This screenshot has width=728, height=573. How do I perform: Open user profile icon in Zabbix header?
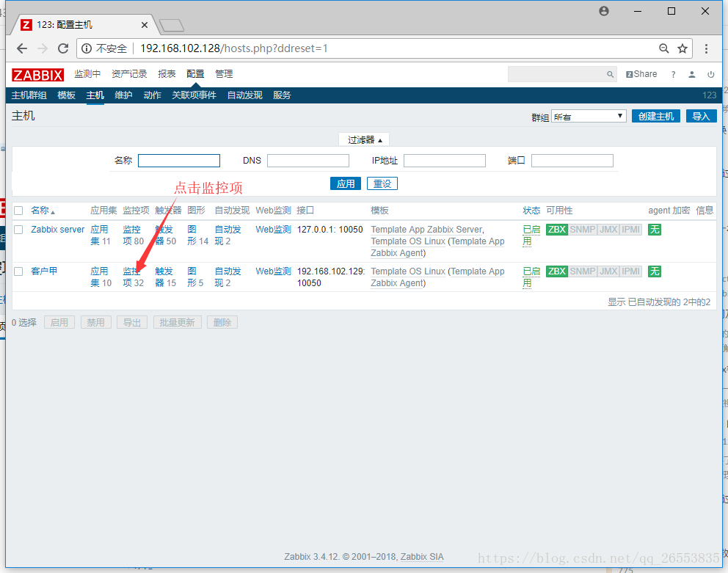point(692,74)
